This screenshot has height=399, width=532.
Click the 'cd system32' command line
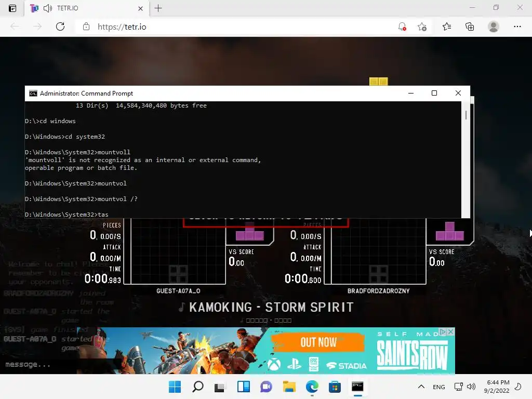(x=65, y=137)
